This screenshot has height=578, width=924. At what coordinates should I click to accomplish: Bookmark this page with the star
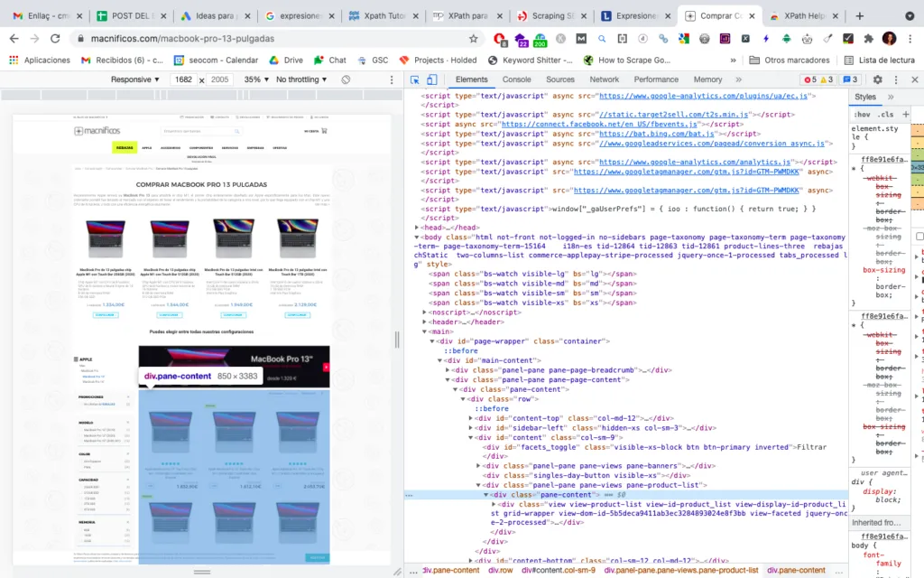[x=473, y=38]
